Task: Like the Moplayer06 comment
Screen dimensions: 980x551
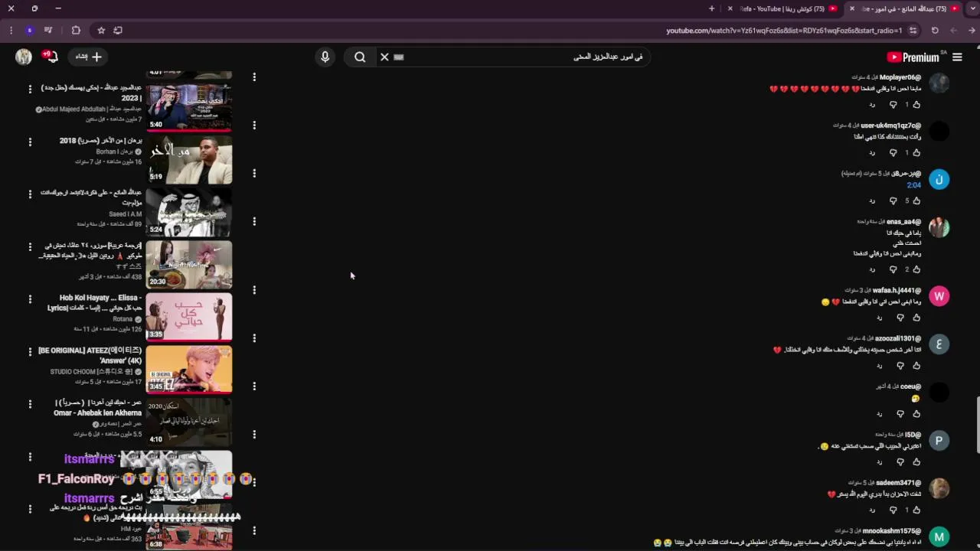Action: click(x=916, y=104)
